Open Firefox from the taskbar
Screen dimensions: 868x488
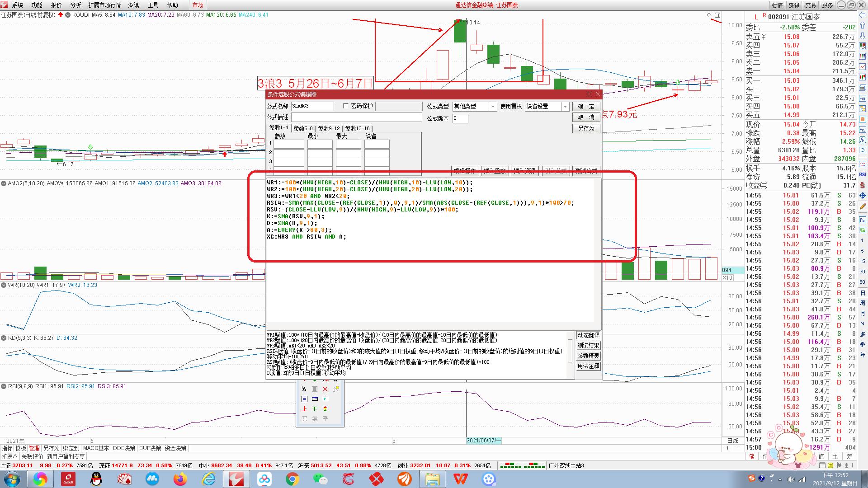[x=180, y=479]
